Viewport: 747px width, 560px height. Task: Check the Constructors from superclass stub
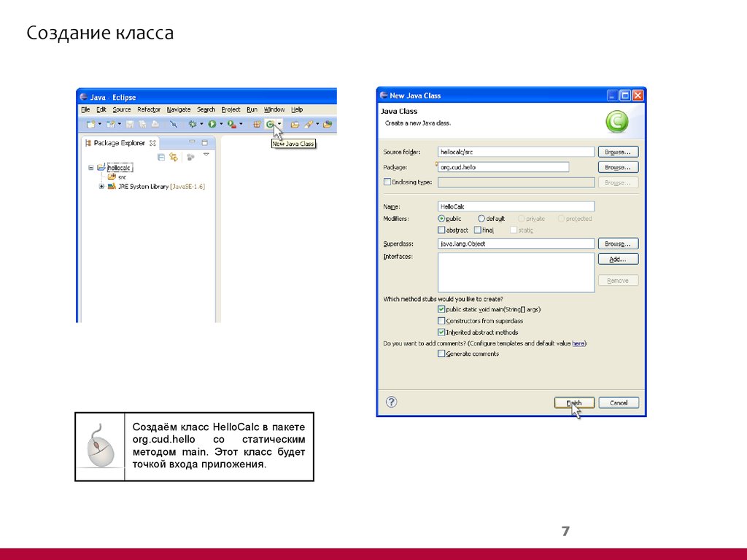tap(441, 320)
